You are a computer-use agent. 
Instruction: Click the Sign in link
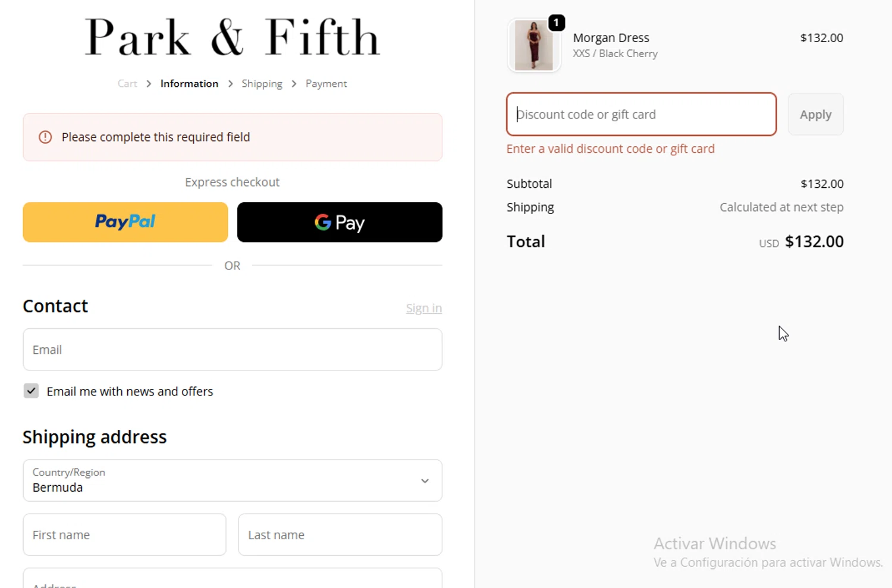point(423,308)
